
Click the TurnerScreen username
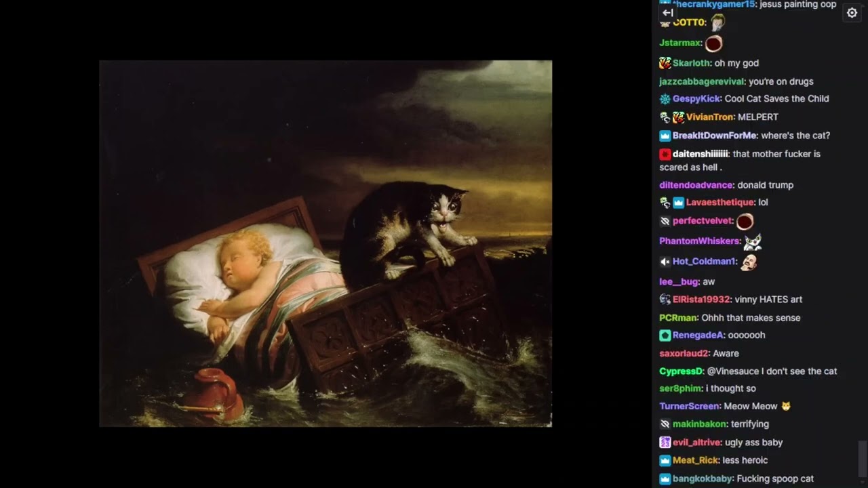tap(689, 407)
